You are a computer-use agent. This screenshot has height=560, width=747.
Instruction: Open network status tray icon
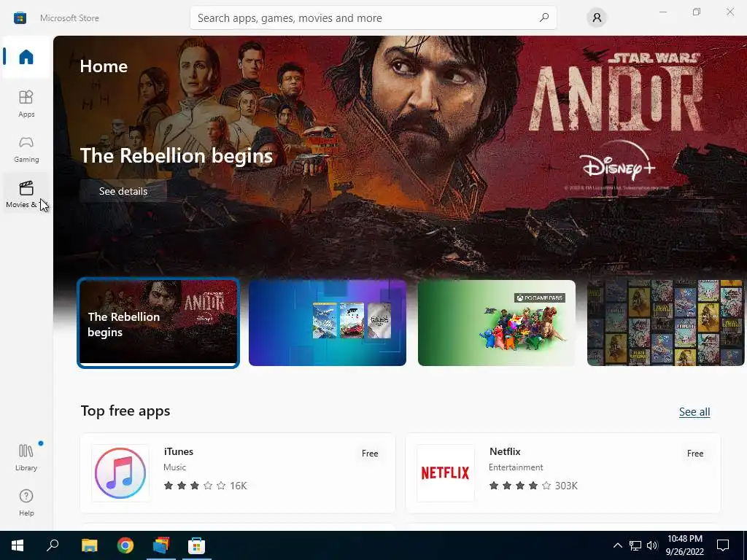tap(635, 545)
